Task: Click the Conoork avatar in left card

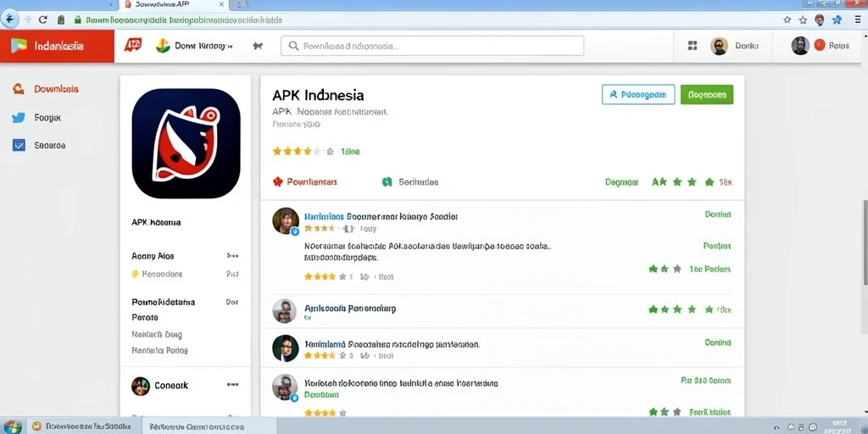Action: (141, 386)
